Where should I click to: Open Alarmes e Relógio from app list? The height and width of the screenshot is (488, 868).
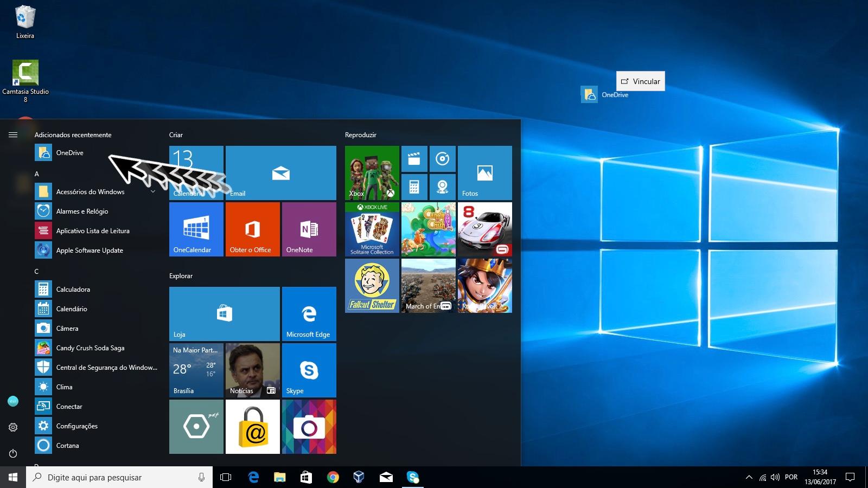tap(97, 211)
